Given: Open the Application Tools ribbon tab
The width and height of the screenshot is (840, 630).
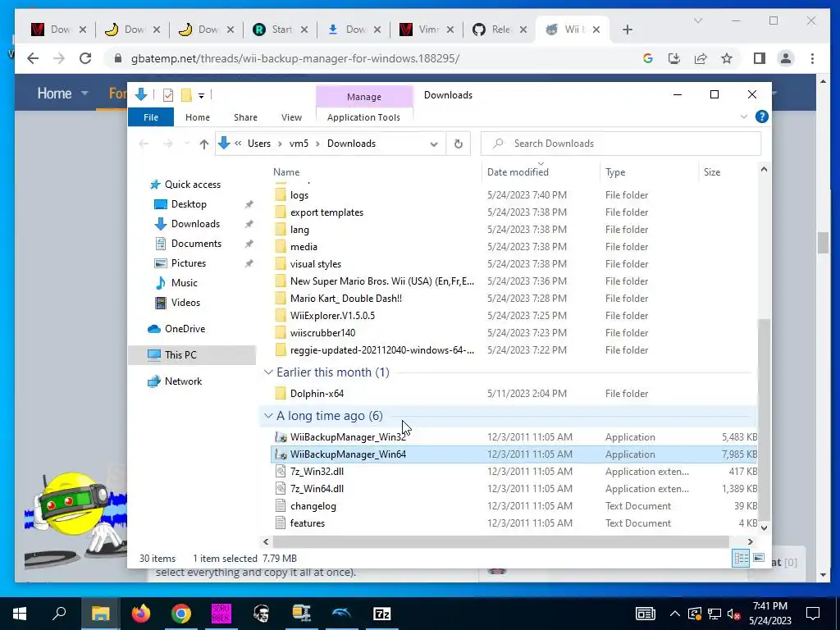Looking at the screenshot, I should point(363,117).
